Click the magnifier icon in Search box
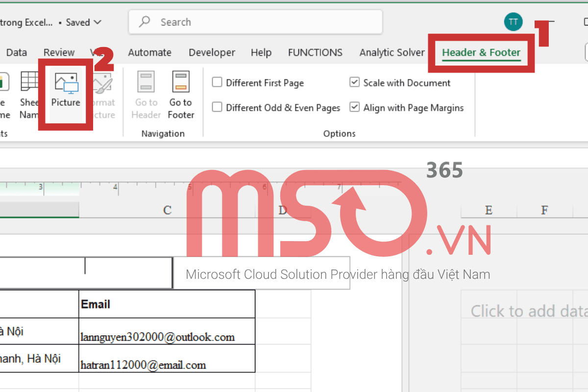Viewport: 588px width, 392px height. pos(145,22)
